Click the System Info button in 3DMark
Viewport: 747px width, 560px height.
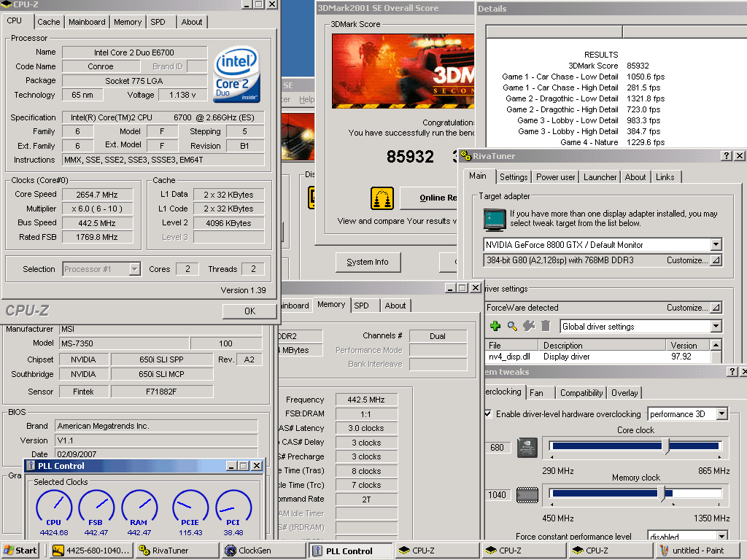click(x=368, y=262)
